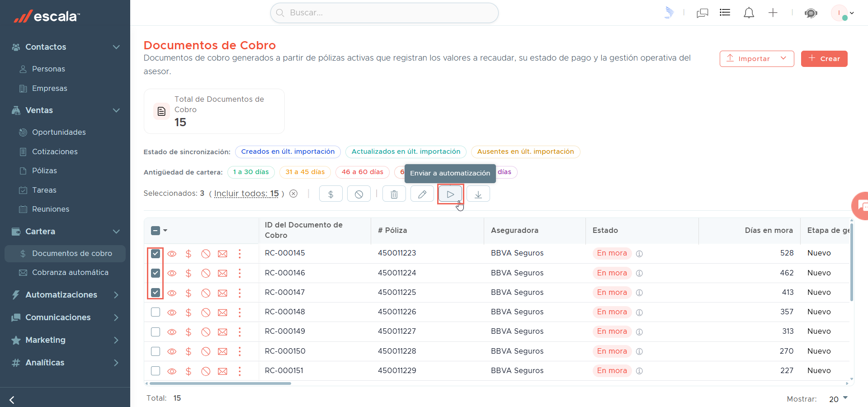Click the plus icon in top bar
Image resolution: width=868 pixels, height=407 pixels.
(773, 13)
